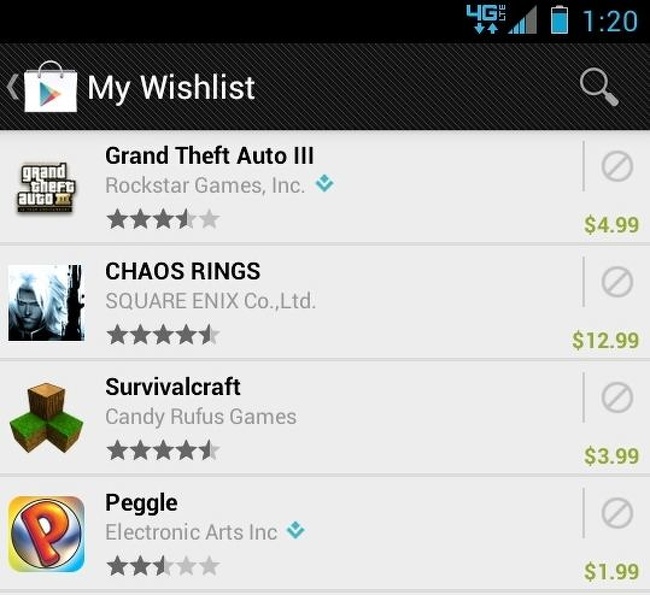Buy Peggle for $1.99
650x595 pixels.
(611, 571)
